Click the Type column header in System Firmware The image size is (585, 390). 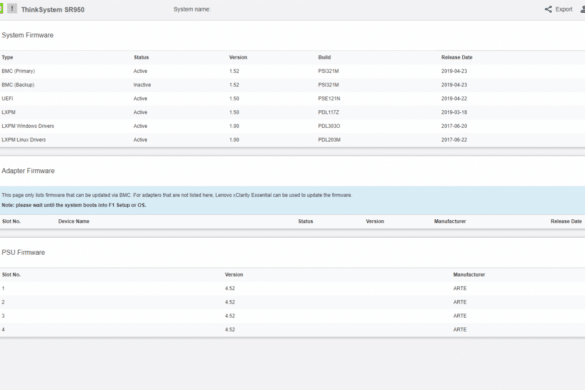(7, 57)
